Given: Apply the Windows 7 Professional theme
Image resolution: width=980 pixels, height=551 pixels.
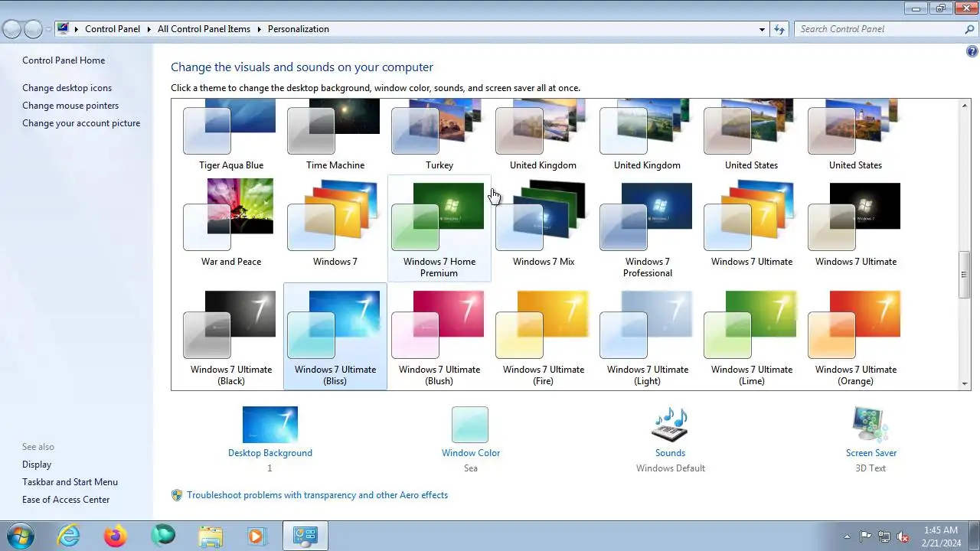Looking at the screenshot, I should [648, 228].
